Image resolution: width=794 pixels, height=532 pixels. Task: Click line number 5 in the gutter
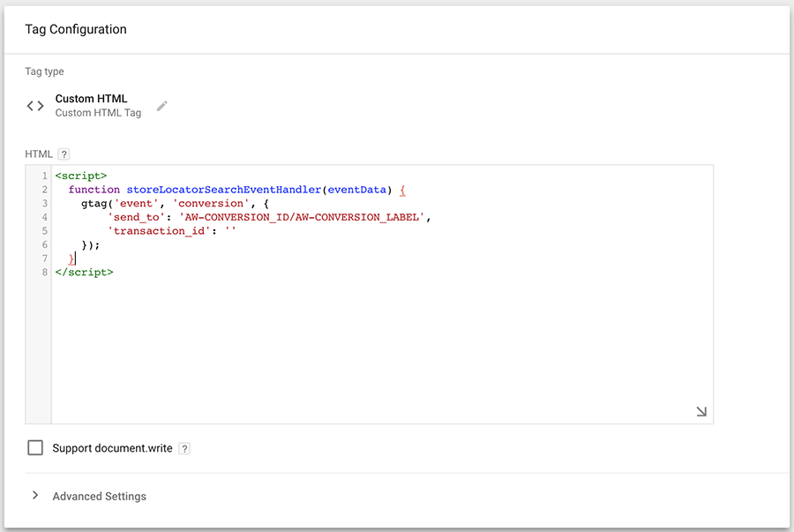(x=45, y=231)
